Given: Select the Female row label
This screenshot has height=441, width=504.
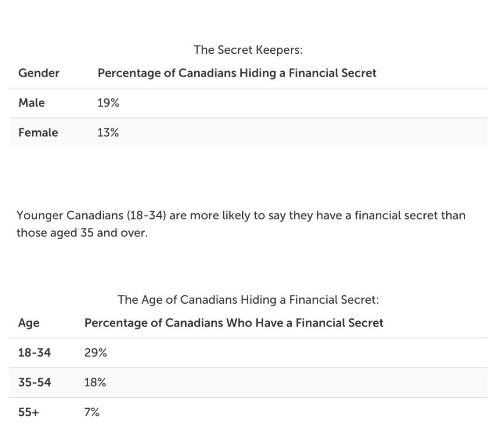Looking at the screenshot, I should coord(38,133).
